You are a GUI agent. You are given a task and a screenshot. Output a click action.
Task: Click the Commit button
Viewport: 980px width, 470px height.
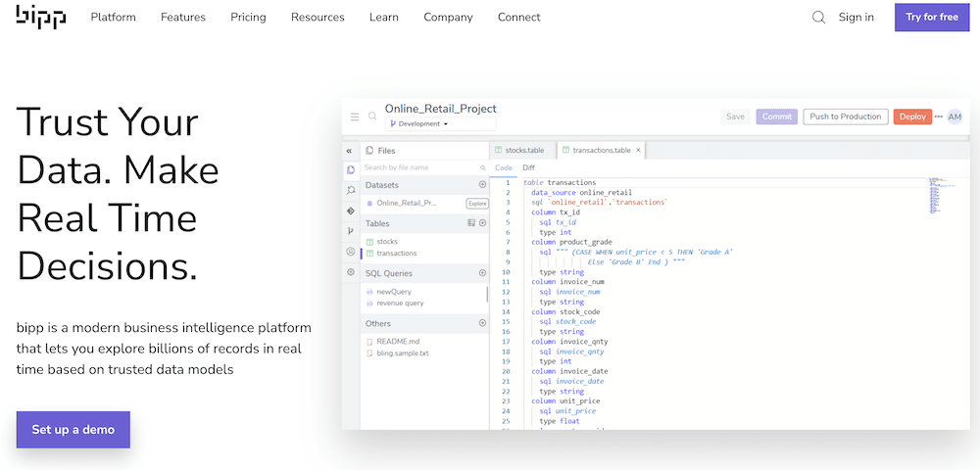(777, 117)
